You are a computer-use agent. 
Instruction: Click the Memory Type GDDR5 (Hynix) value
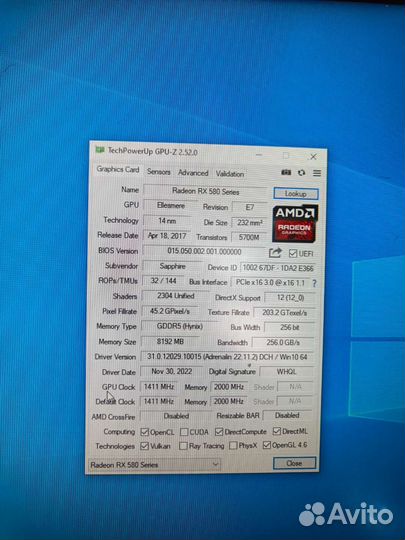(x=179, y=326)
